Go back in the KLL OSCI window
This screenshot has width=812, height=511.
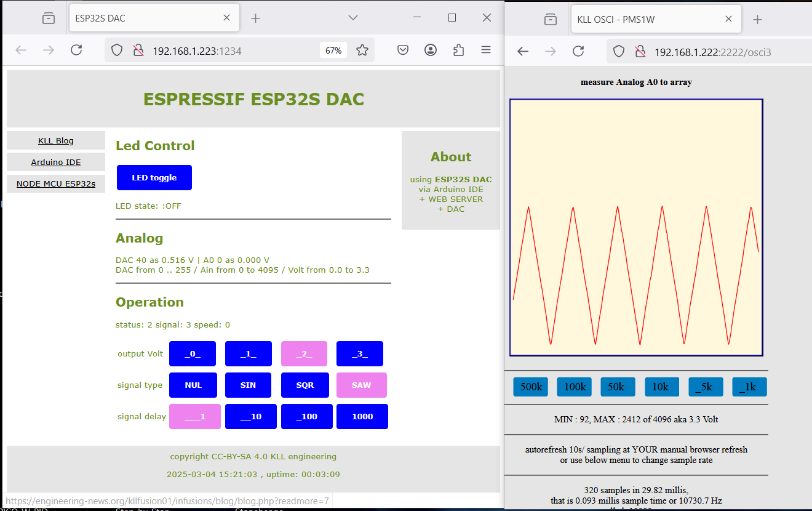tap(523, 52)
